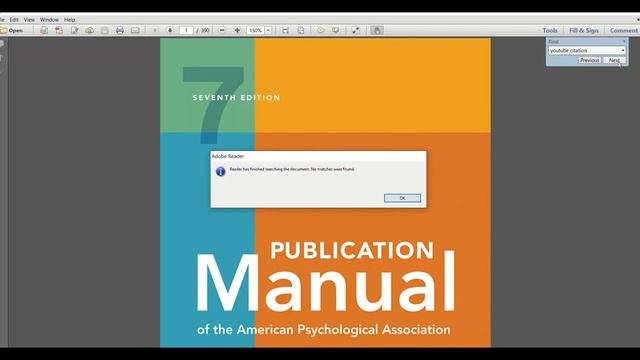Click the cloud save icon

(89, 31)
